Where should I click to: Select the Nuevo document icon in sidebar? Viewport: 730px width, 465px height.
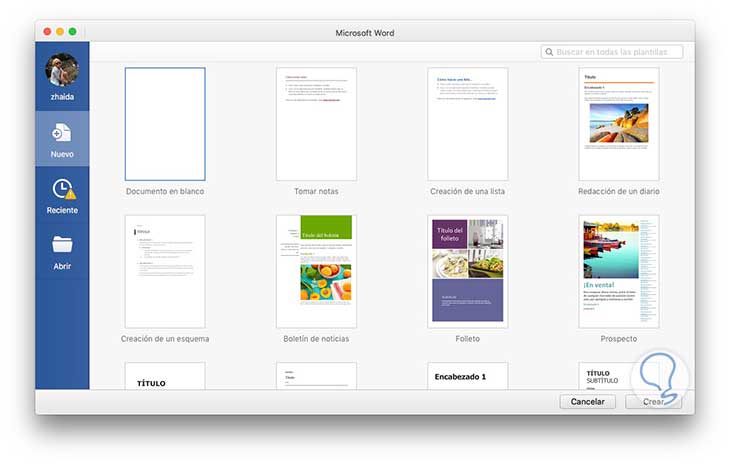(61, 133)
